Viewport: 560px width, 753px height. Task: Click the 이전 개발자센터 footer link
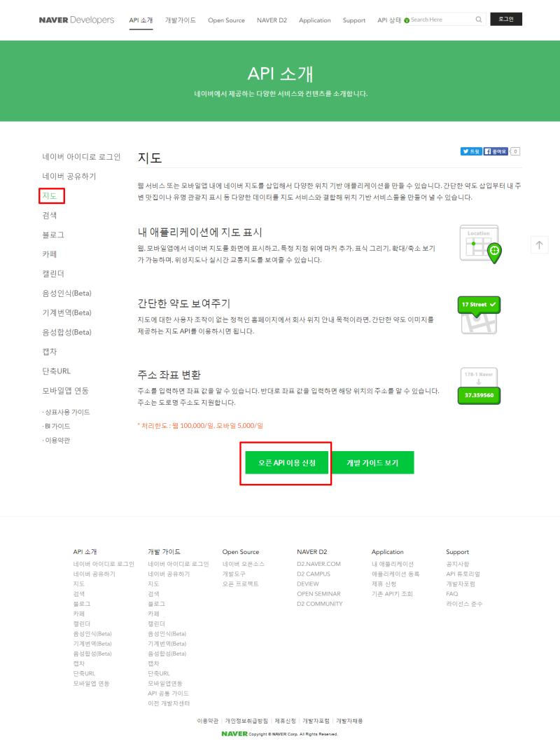tap(169, 703)
